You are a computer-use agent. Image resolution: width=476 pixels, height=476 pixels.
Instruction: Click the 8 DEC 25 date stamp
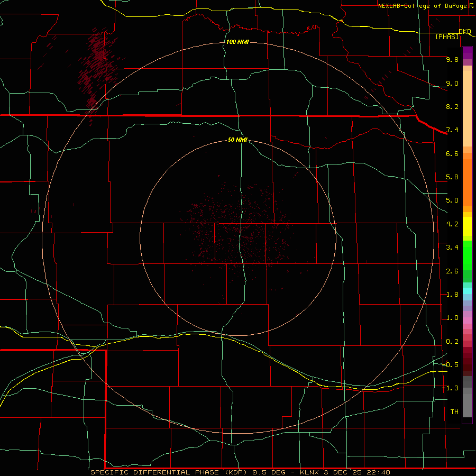[343, 472]
